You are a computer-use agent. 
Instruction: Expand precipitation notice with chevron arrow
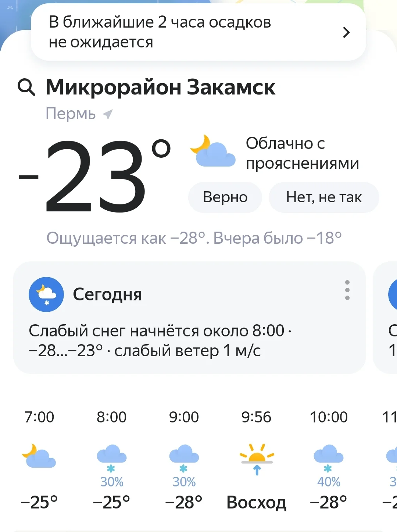click(346, 32)
